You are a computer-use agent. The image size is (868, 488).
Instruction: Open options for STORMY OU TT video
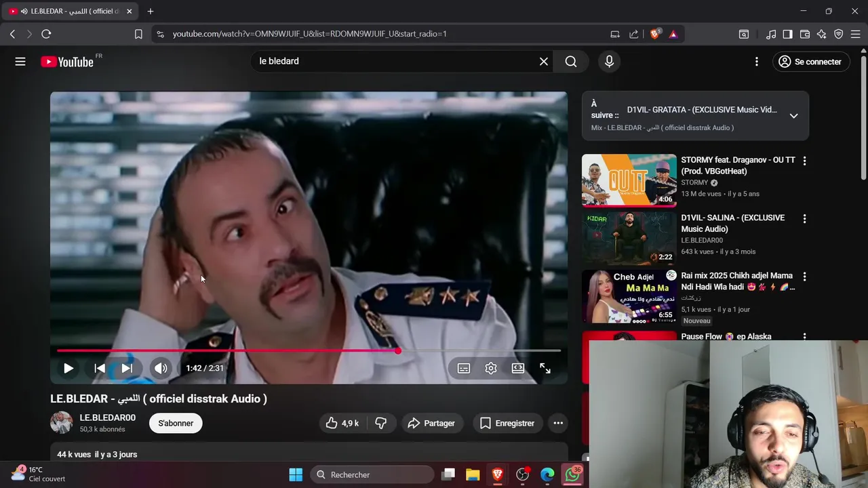[804, 161]
